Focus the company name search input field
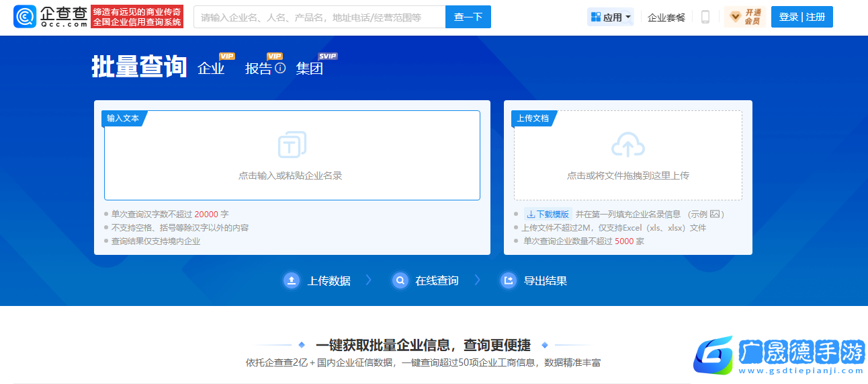This screenshot has height=384, width=868. pos(319,17)
